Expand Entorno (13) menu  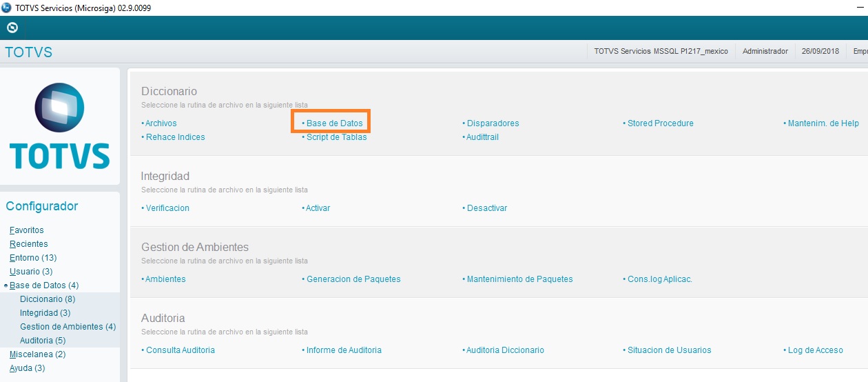click(33, 258)
